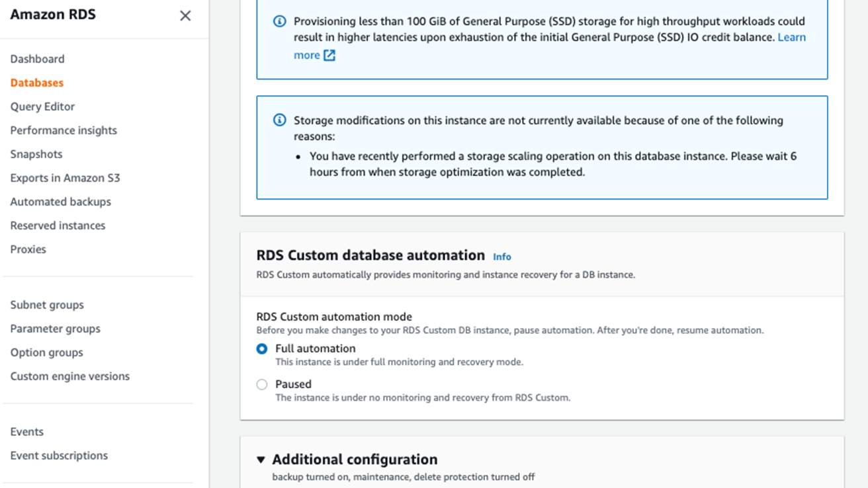Go to Reserved instances
868x488 pixels.
(58, 225)
